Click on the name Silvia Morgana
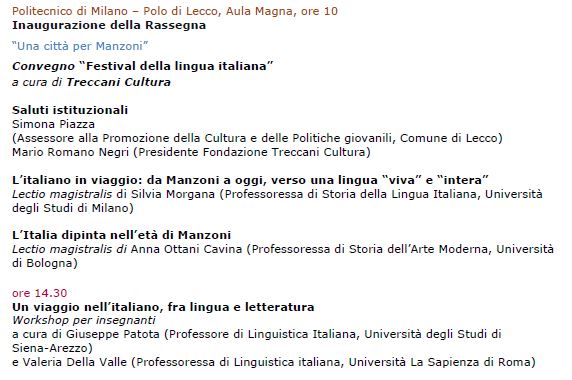This screenshot has width=572, height=380. click(173, 194)
